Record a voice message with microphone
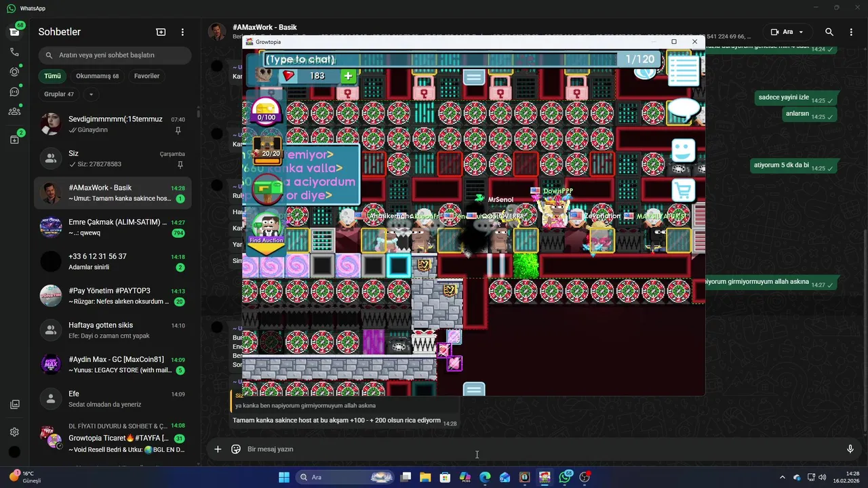 [x=850, y=449]
